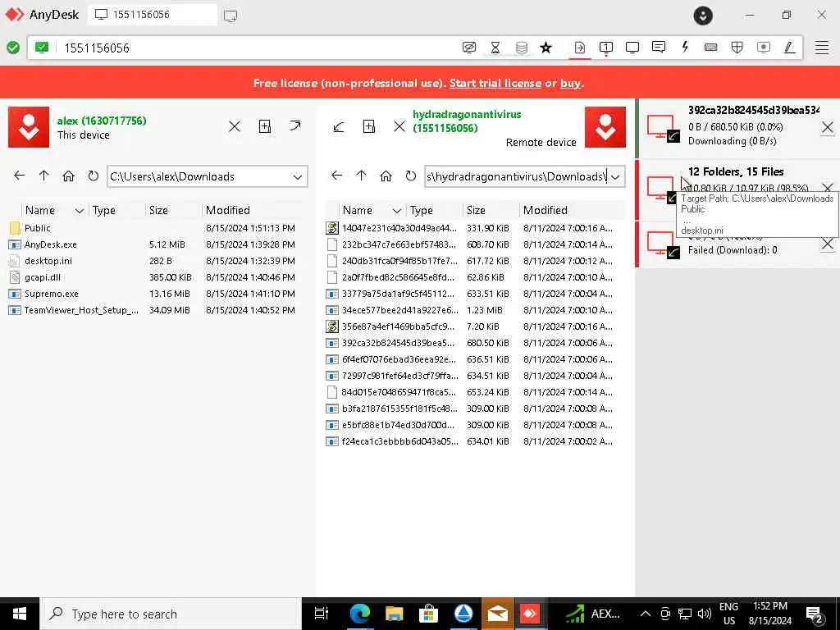840x630 pixels.
Task: Click Start trial license link
Action: pos(495,83)
